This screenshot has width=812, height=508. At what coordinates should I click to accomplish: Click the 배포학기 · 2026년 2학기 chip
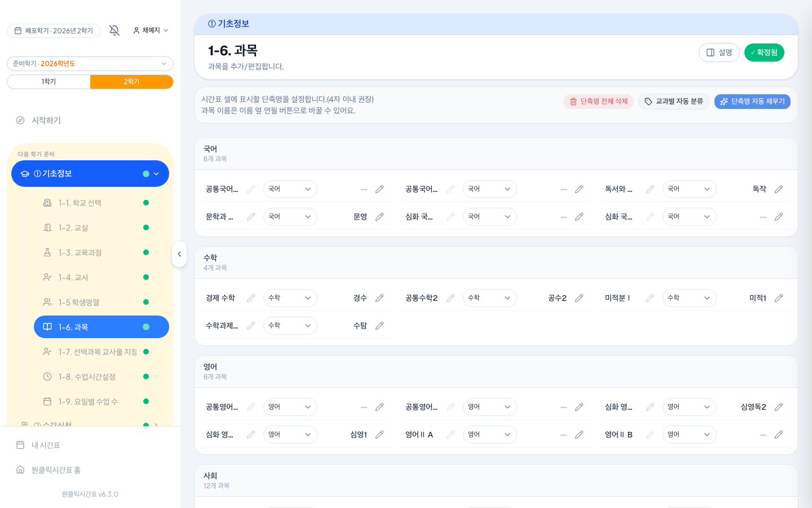pos(54,30)
